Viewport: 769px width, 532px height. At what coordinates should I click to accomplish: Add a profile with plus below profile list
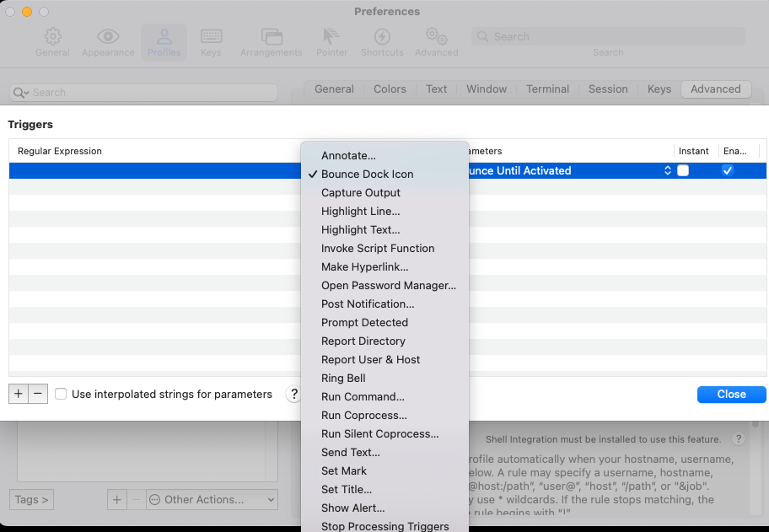tap(116, 500)
